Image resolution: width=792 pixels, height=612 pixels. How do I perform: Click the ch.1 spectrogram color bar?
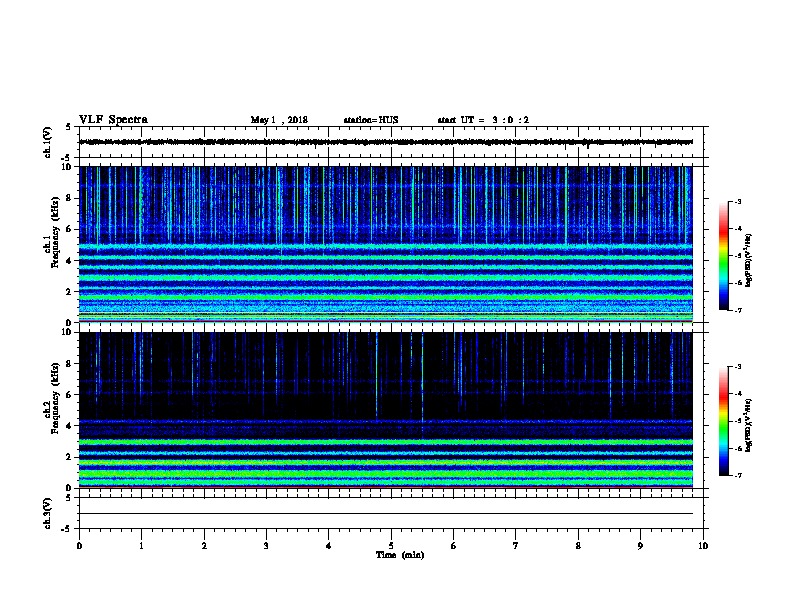click(724, 256)
